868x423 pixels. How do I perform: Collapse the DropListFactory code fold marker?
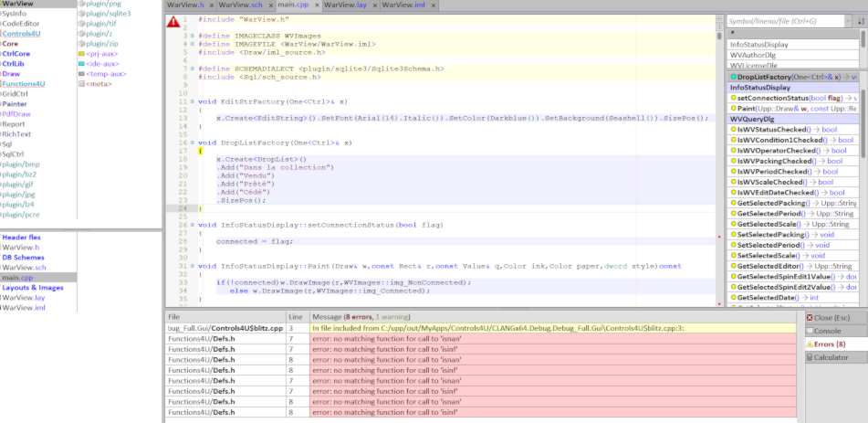coord(191,143)
